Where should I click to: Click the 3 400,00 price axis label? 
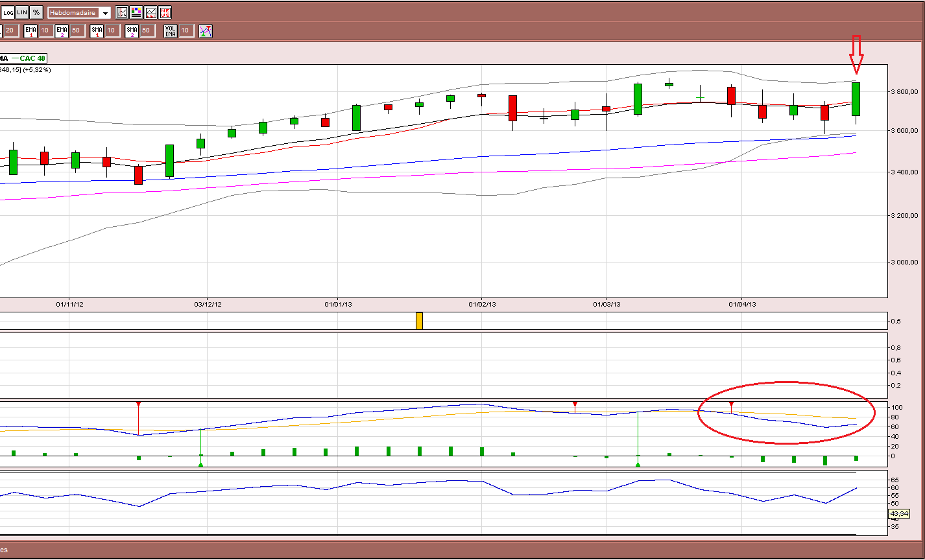(906, 172)
